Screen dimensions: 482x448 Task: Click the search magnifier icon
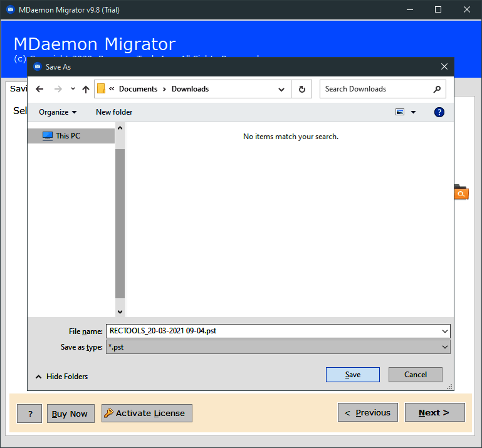coord(437,89)
